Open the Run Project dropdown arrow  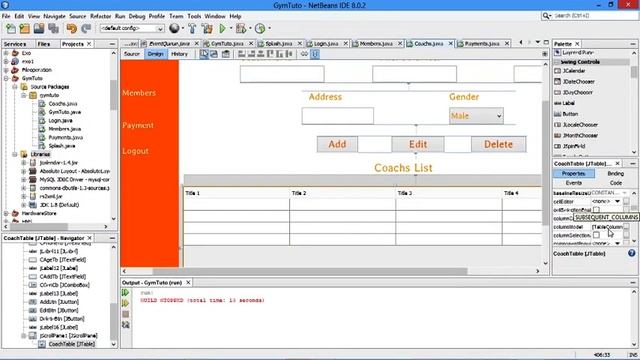coord(230,29)
